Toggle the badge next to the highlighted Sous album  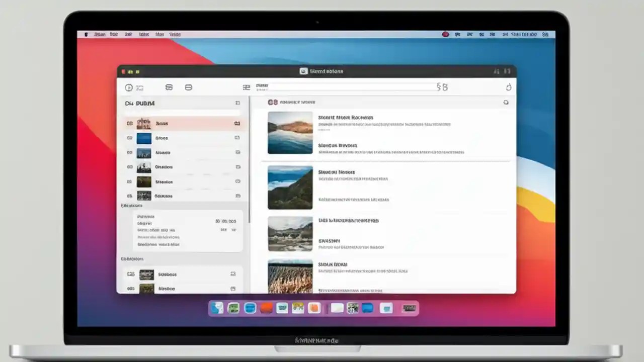(x=237, y=123)
